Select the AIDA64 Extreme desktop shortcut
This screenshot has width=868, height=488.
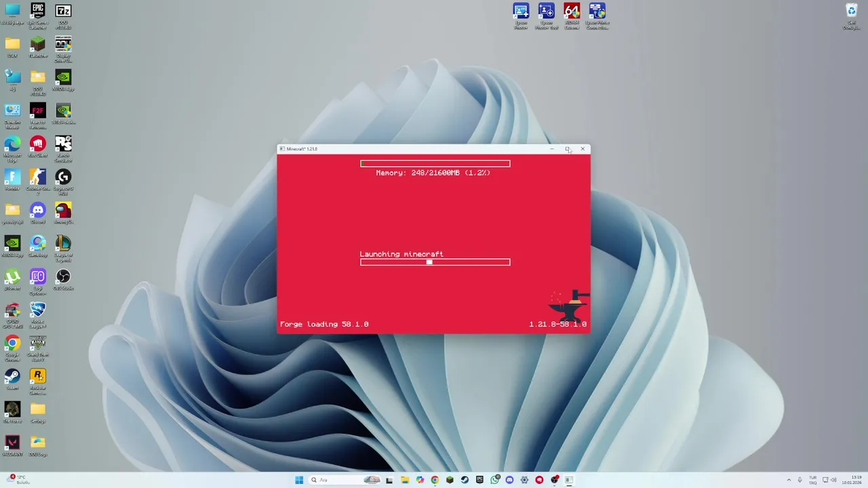point(572,16)
